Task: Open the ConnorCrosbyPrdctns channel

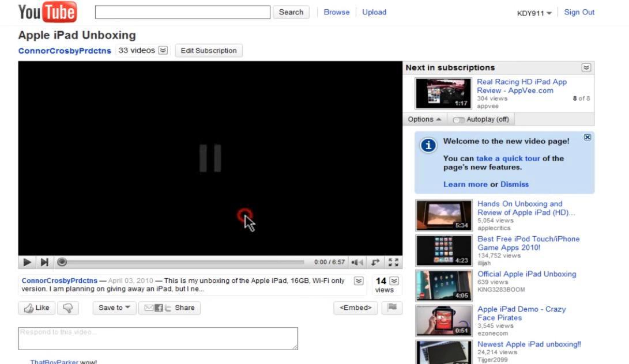Action: [x=64, y=51]
